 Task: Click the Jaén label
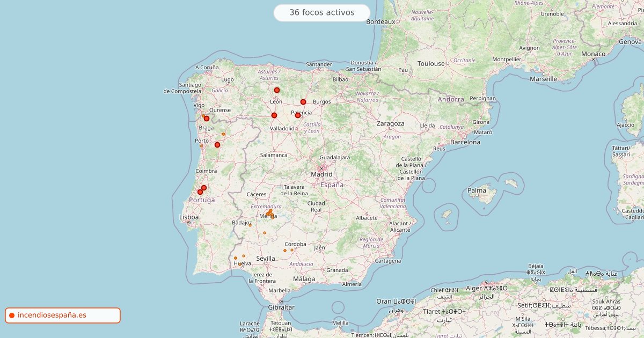click(x=320, y=248)
